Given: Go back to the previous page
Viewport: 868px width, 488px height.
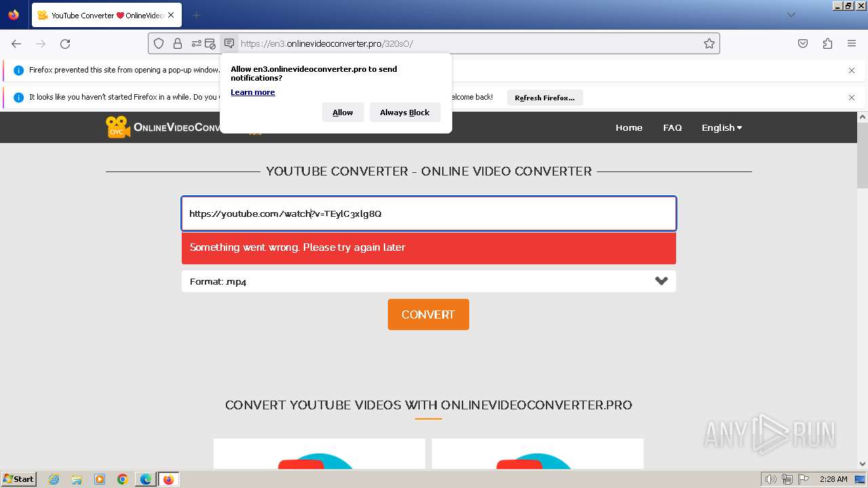Looking at the screenshot, I should (16, 43).
